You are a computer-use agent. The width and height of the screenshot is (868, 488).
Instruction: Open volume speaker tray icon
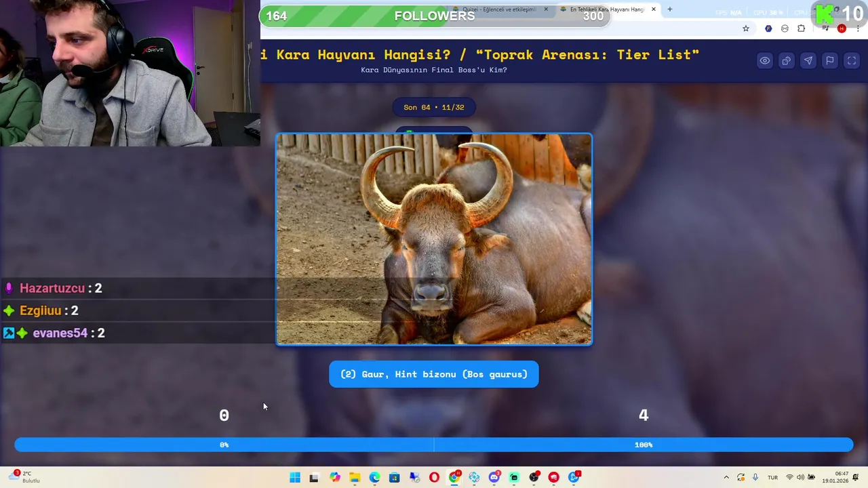coord(800,478)
